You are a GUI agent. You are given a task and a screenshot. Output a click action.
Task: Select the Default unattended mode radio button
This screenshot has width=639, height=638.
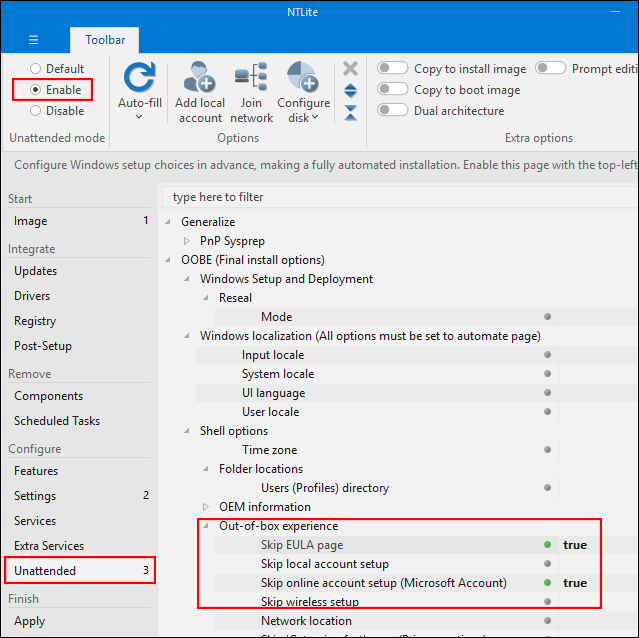36,69
